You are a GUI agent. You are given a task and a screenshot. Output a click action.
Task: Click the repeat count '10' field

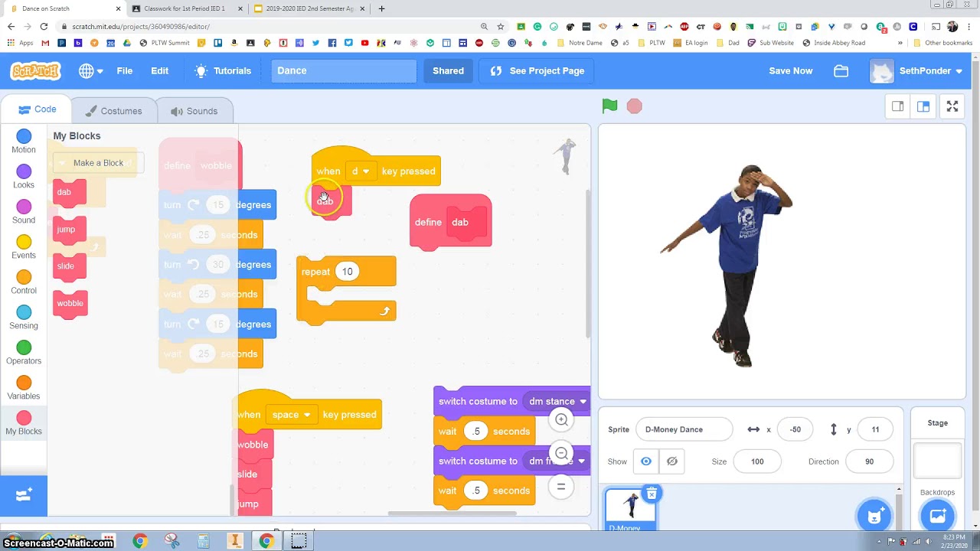click(348, 272)
